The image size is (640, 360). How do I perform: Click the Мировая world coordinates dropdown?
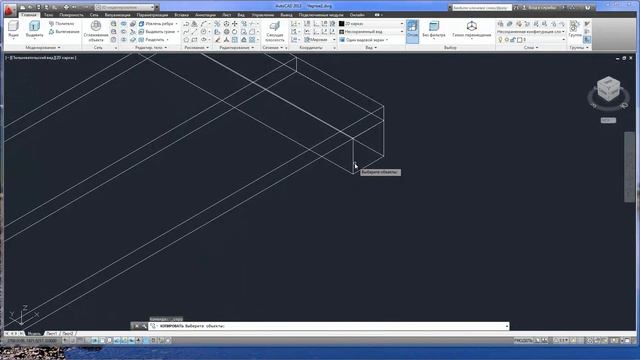[320, 40]
